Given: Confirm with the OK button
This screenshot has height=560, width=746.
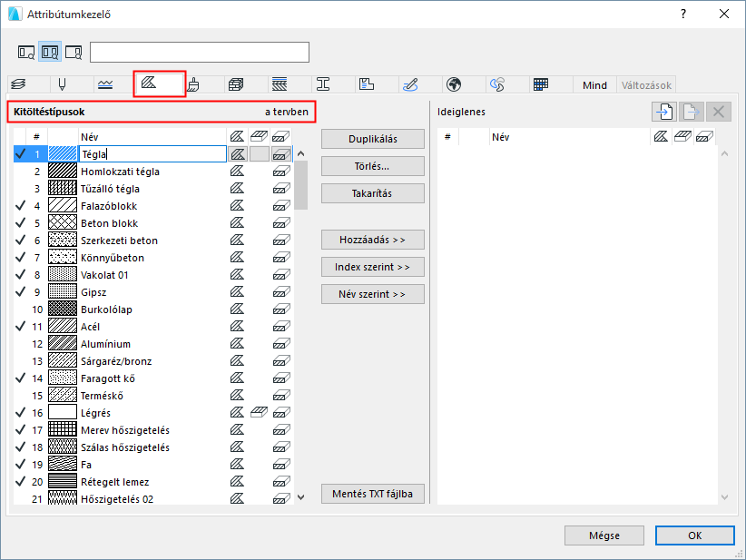Looking at the screenshot, I should 694,535.
